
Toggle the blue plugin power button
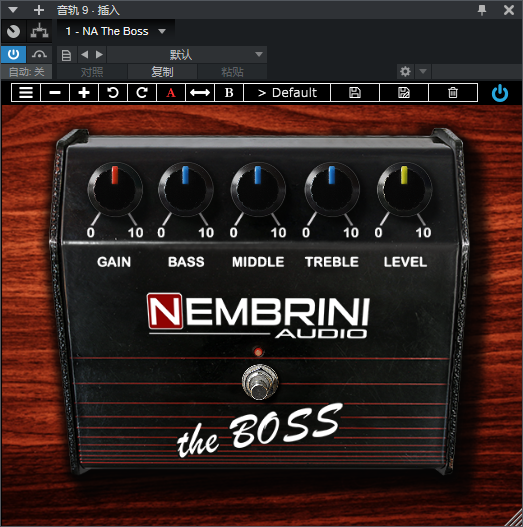pos(500,93)
